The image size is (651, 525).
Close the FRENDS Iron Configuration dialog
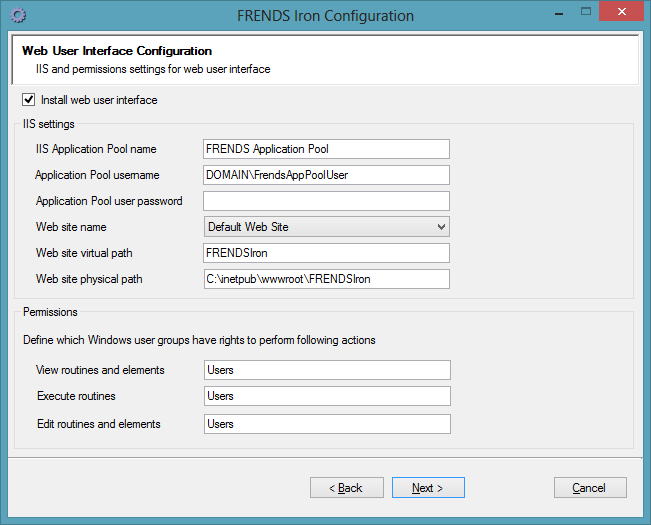pos(622,11)
